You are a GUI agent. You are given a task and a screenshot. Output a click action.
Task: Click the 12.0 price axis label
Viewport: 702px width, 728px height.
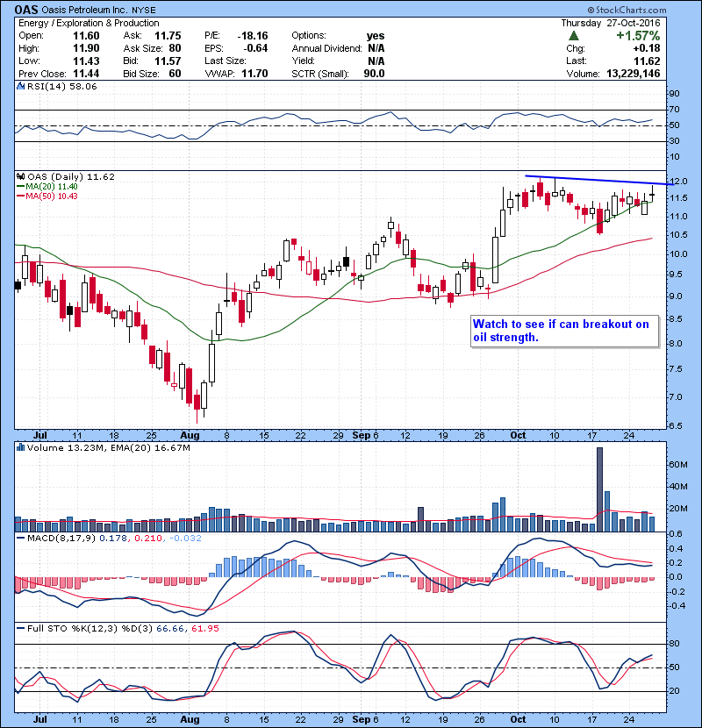(x=679, y=182)
